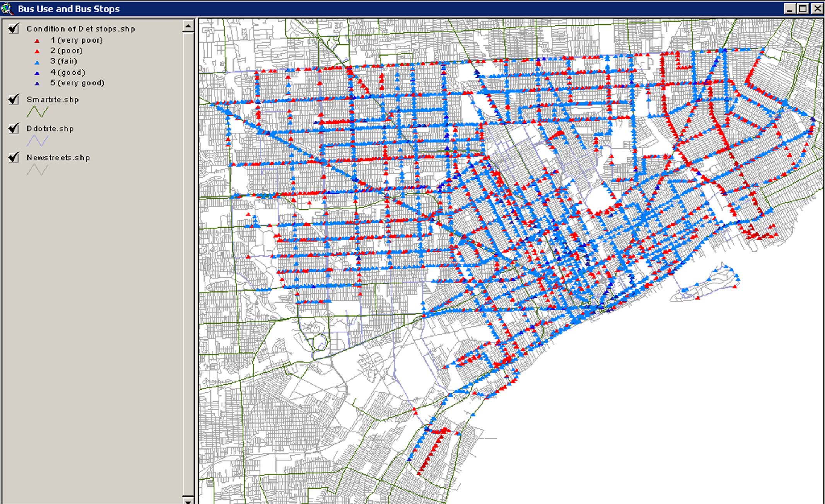Click the lavender Ddotrte.shp line symbol
Image resolution: width=825 pixels, height=504 pixels.
[37, 141]
